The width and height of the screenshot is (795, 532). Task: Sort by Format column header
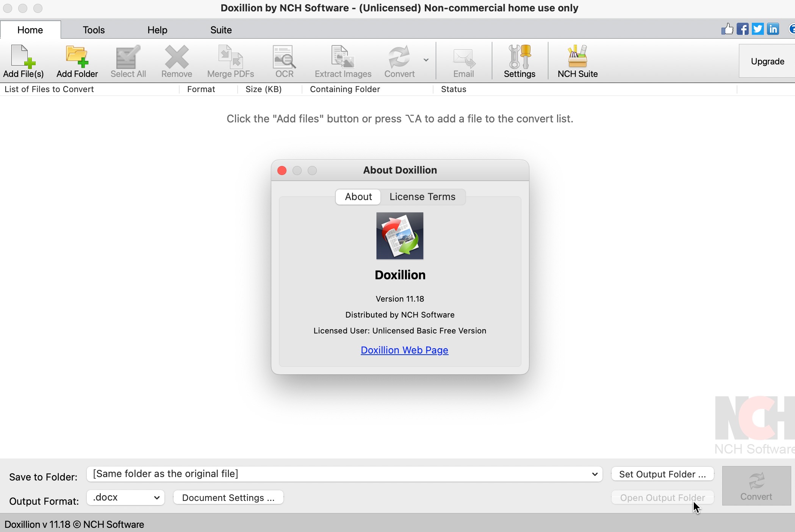click(x=208, y=89)
